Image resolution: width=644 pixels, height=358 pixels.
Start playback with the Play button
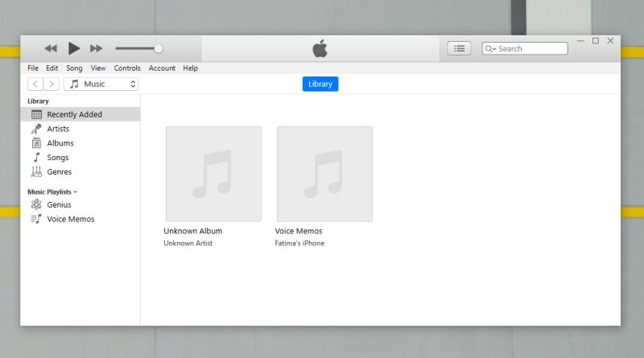pos(74,48)
